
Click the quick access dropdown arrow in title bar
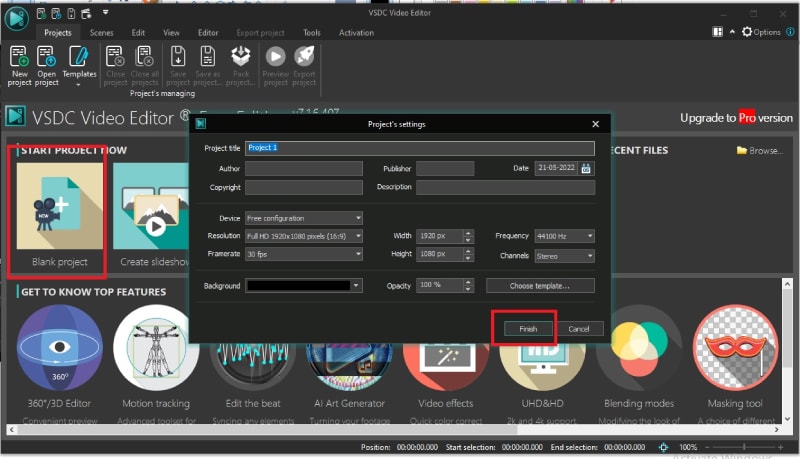click(x=106, y=12)
